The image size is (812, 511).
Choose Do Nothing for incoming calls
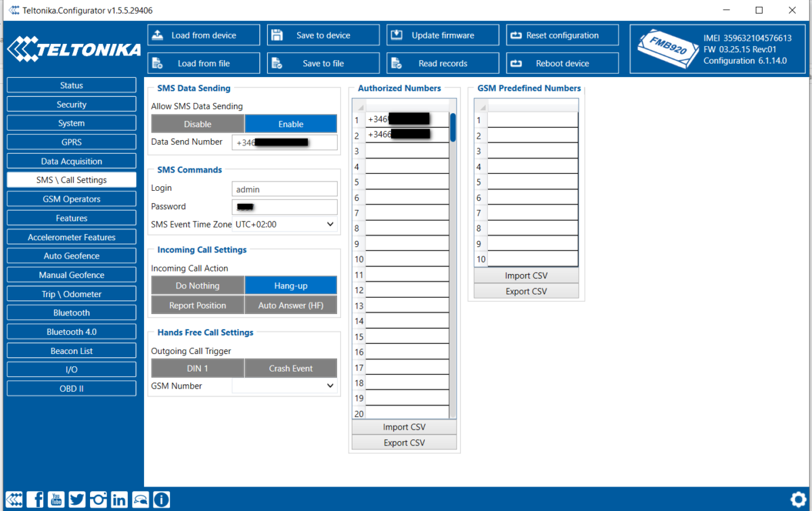click(198, 286)
